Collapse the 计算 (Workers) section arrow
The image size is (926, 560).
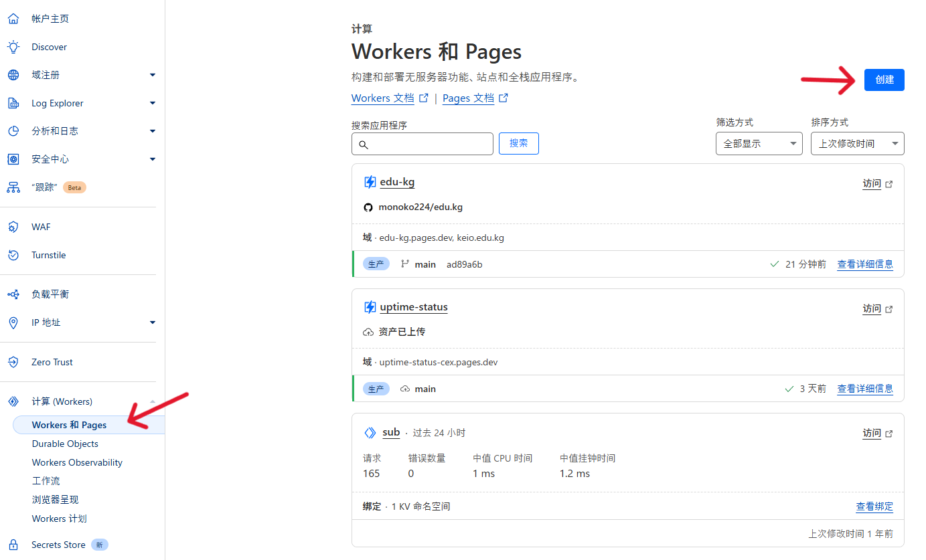point(153,401)
